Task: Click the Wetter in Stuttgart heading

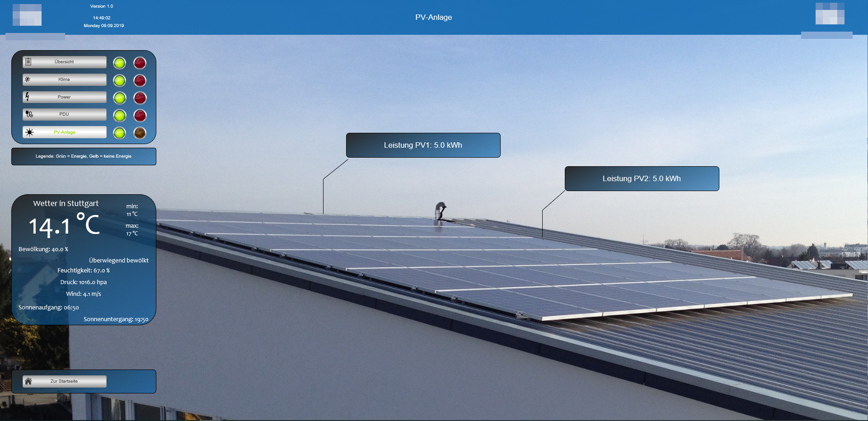Action: point(66,203)
